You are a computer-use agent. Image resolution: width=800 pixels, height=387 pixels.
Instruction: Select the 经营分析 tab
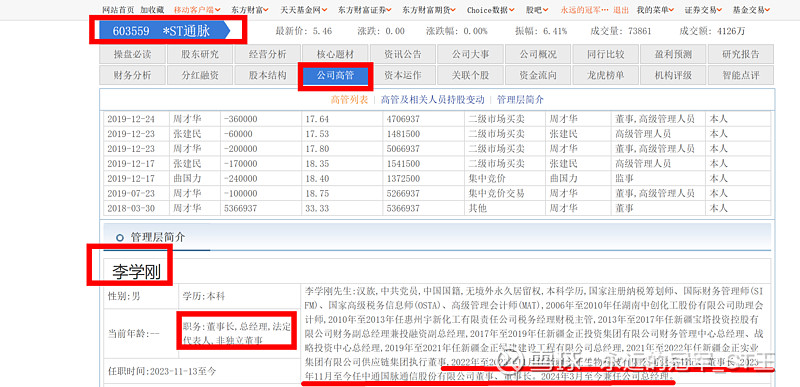point(267,54)
